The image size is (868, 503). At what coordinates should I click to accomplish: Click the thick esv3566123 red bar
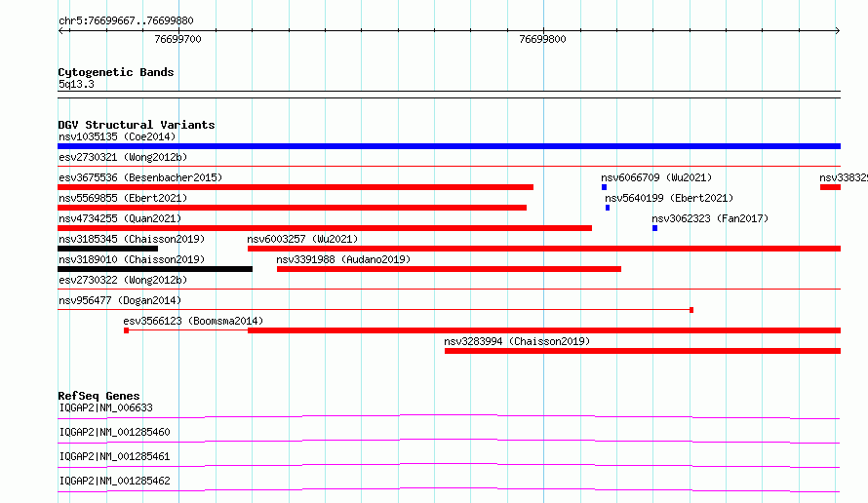[x=544, y=330]
